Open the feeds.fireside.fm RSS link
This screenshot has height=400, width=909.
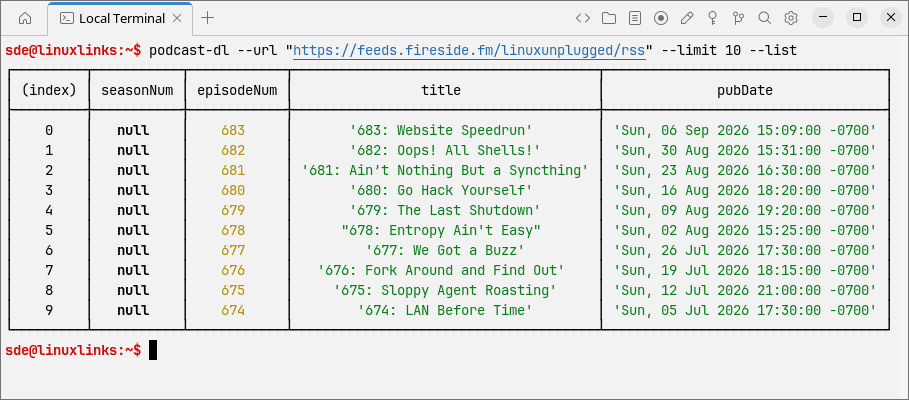tap(469, 51)
